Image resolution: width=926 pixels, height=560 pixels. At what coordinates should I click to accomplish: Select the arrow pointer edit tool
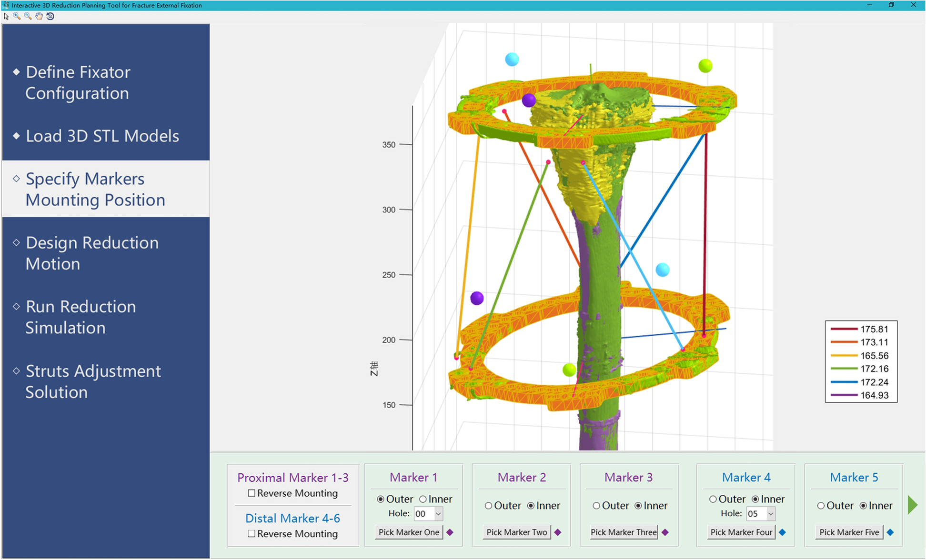coord(6,16)
